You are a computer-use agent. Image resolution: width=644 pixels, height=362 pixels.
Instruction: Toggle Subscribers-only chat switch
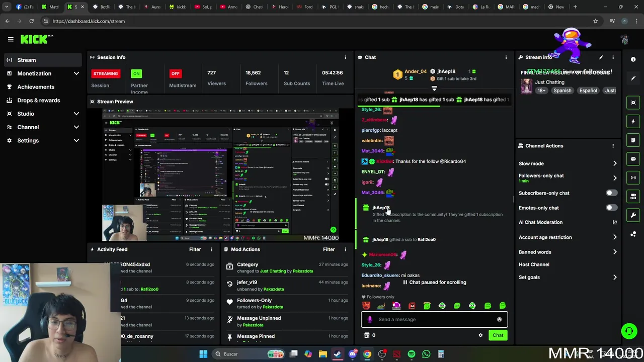coord(611,193)
